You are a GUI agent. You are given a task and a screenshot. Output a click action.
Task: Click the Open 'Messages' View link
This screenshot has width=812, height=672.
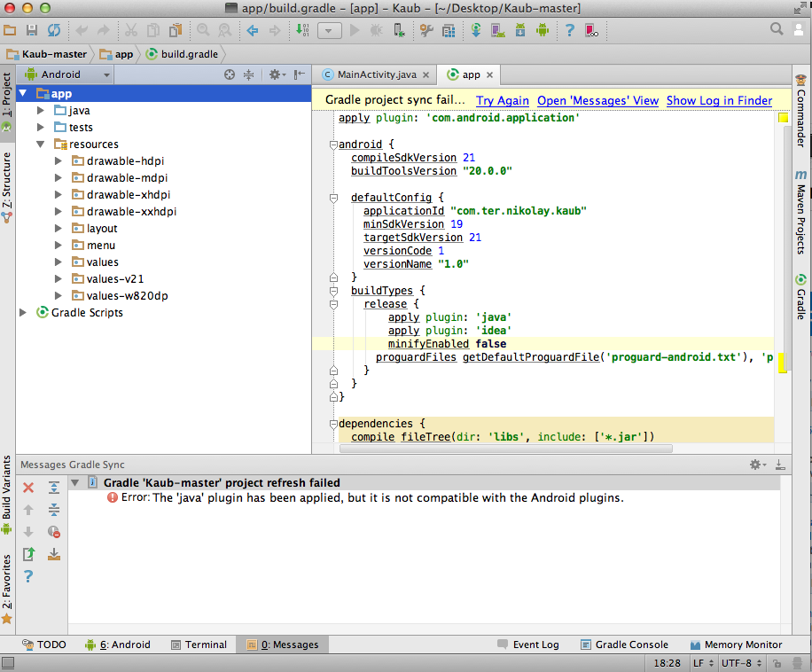[x=597, y=100]
